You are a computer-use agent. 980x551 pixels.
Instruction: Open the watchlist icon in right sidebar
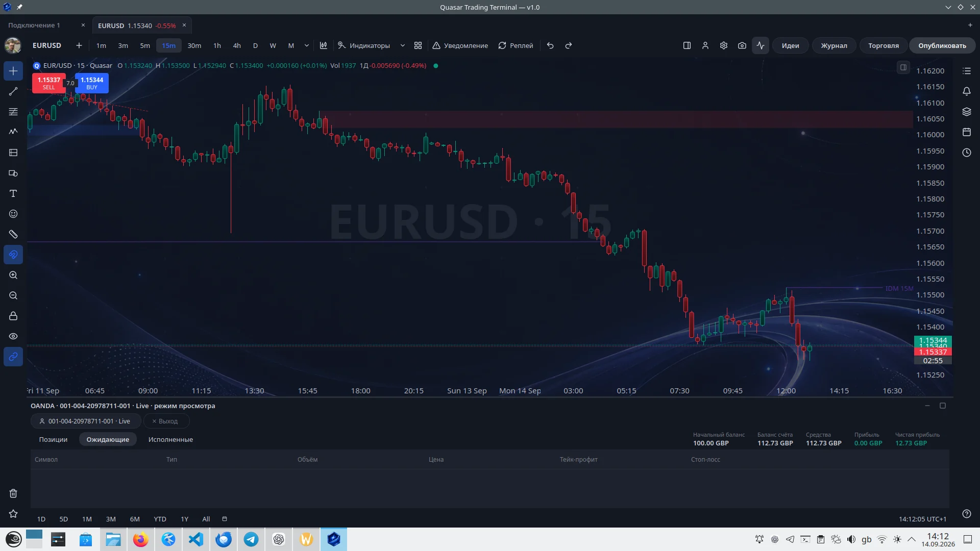coord(967,71)
